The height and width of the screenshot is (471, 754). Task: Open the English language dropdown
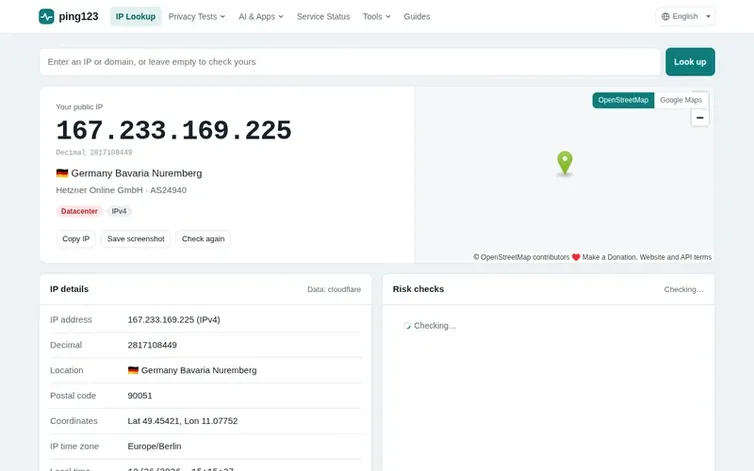(x=685, y=16)
